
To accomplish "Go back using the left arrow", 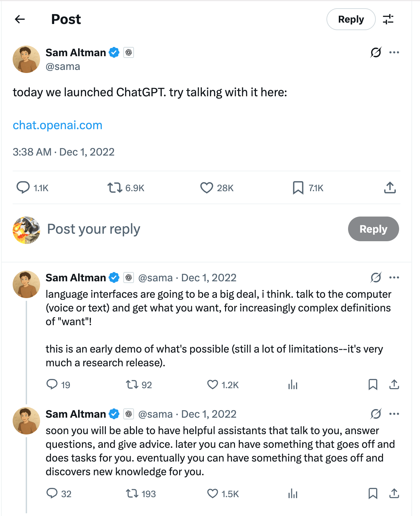I will [20, 19].
